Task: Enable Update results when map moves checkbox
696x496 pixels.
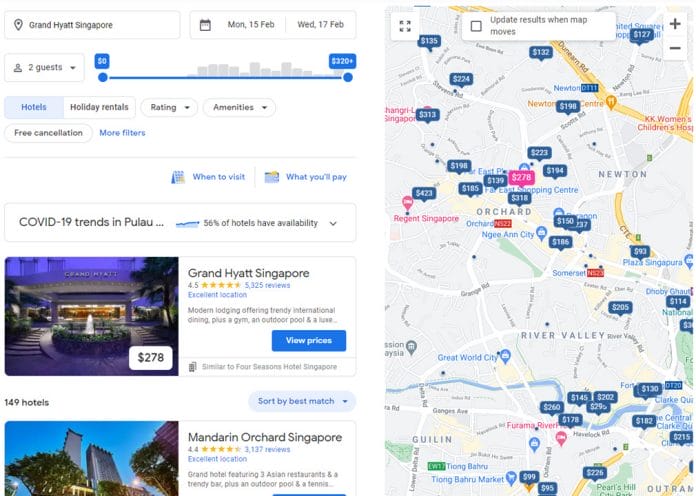Action: click(476, 26)
